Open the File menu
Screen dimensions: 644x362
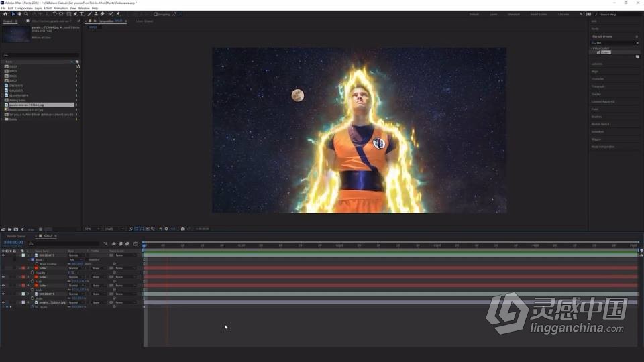[3, 8]
